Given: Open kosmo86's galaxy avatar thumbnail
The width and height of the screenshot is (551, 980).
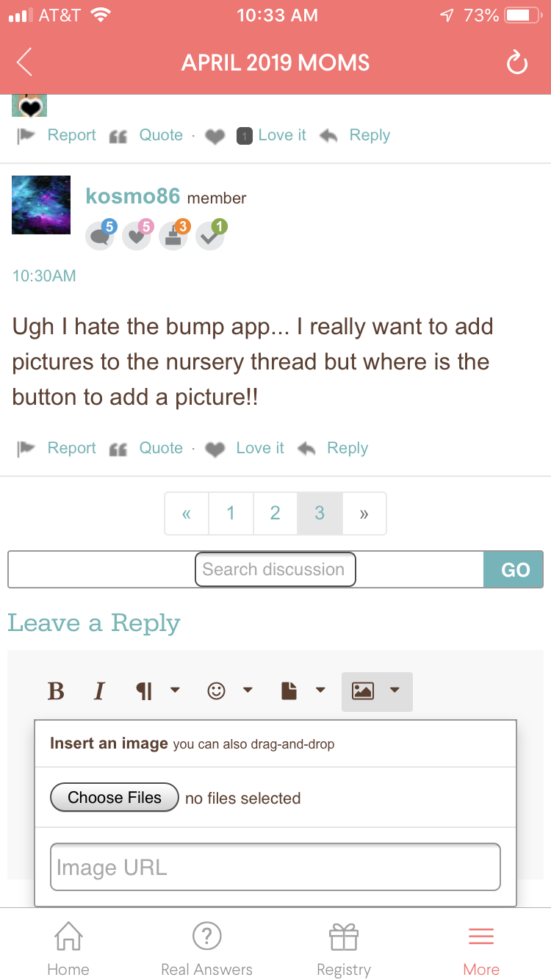Looking at the screenshot, I should click(x=41, y=205).
